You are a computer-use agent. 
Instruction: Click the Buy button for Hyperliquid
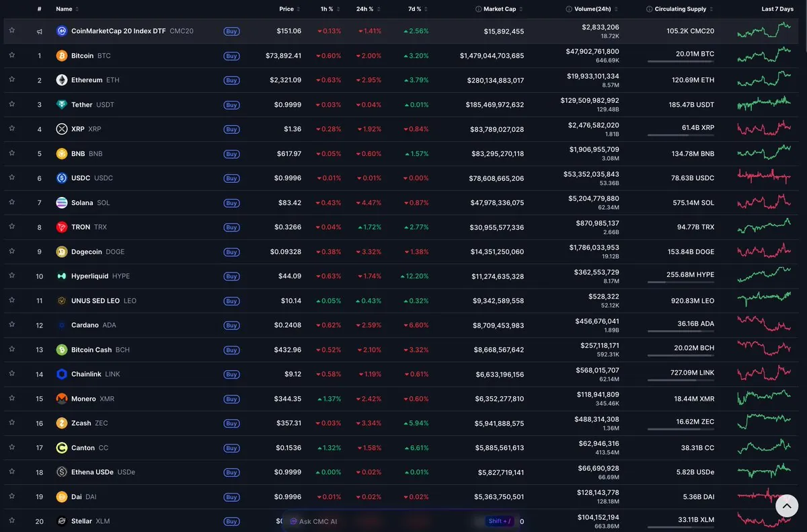(x=231, y=276)
